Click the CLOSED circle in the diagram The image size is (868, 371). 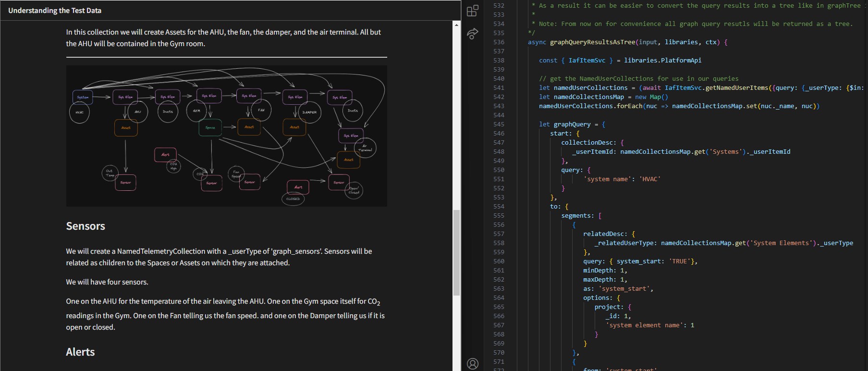coord(293,198)
